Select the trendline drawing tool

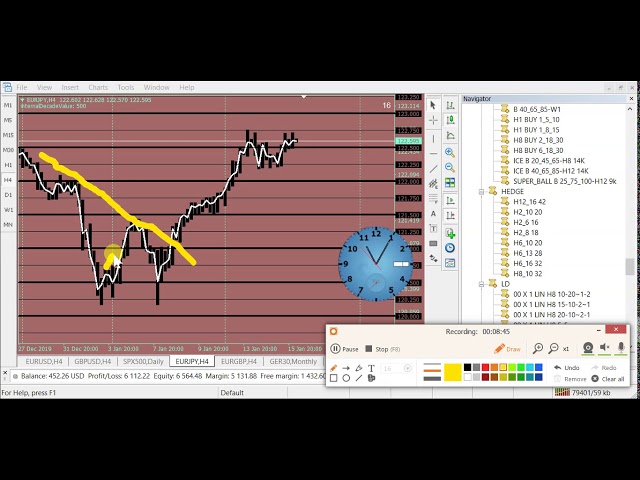[x=433, y=168]
